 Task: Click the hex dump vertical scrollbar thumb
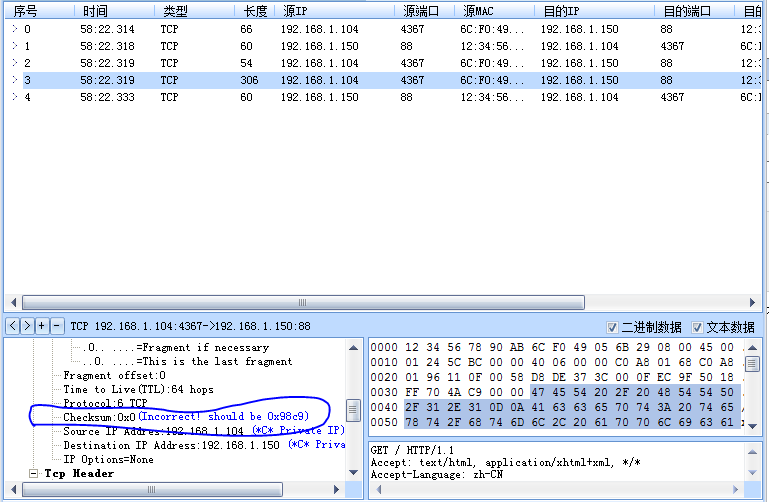[x=752, y=364]
